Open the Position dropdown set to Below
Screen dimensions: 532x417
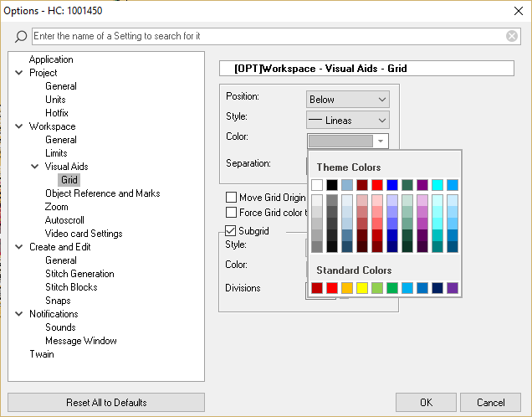[347, 99]
